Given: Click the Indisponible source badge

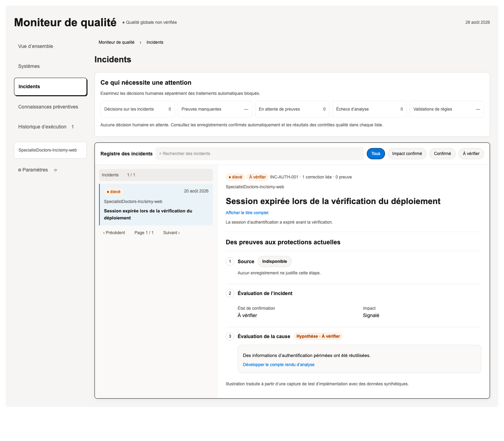Looking at the screenshot, I should pos(274,261).
